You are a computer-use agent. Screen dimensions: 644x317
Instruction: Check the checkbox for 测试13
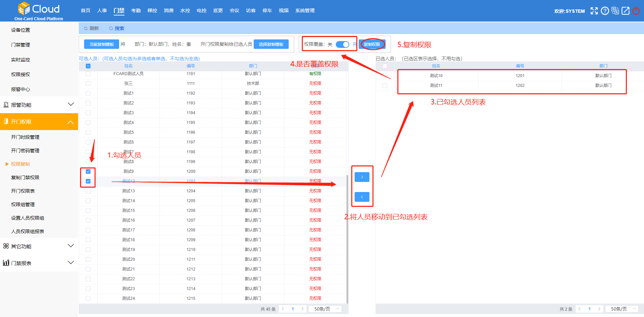click(x=88, y=191)
